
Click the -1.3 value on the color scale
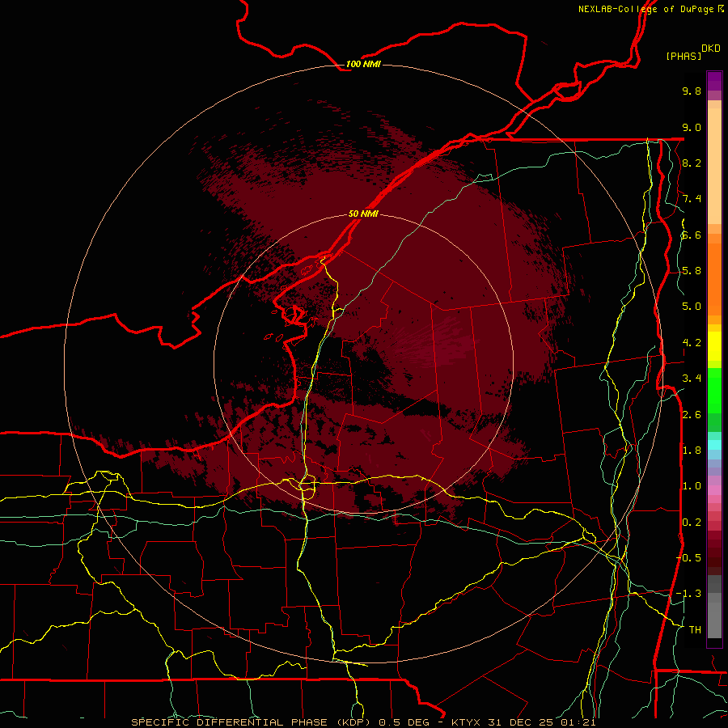point(688,594)
